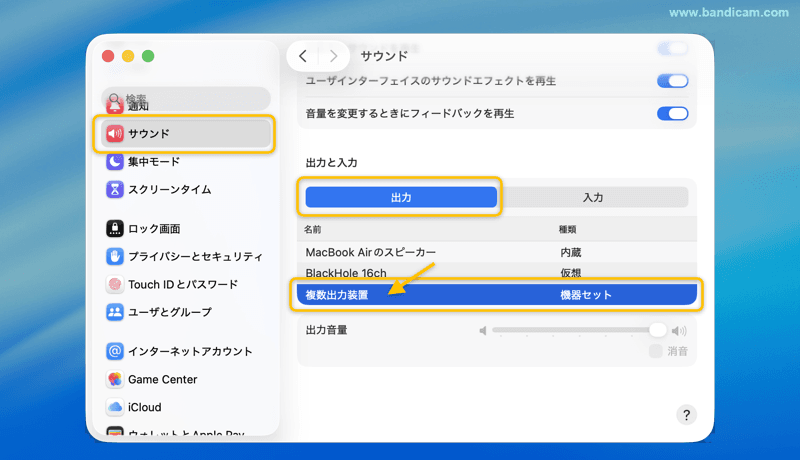Select MacBook Air のスピーカー output device

[497, 252]
